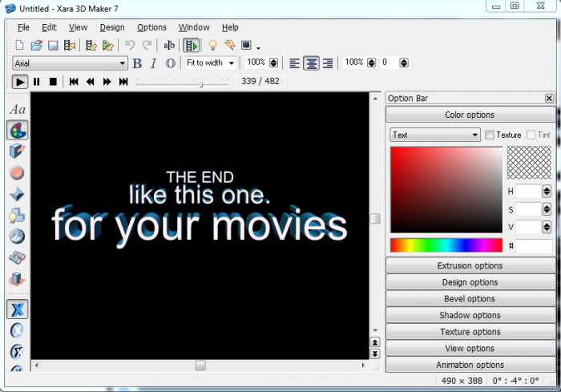This screenshot has width=561, height=392.
Task: Open the Extrusion options cube icon
Action: 18,152
